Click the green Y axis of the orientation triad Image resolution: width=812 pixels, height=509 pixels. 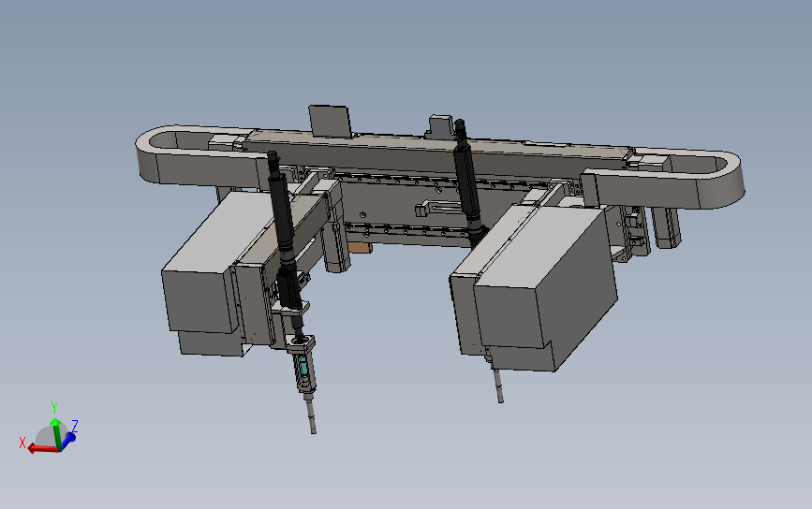tap(56, 432)
